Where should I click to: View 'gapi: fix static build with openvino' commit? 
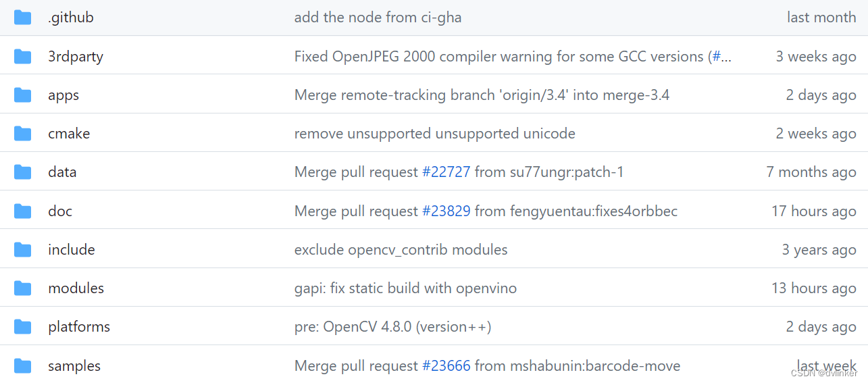point(405,288)
